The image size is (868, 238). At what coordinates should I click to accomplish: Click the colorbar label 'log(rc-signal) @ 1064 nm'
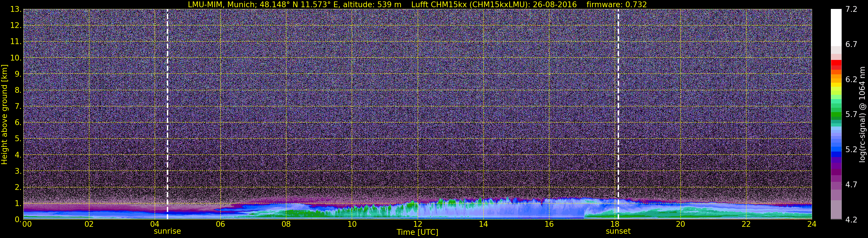click(x=862, y=115)
